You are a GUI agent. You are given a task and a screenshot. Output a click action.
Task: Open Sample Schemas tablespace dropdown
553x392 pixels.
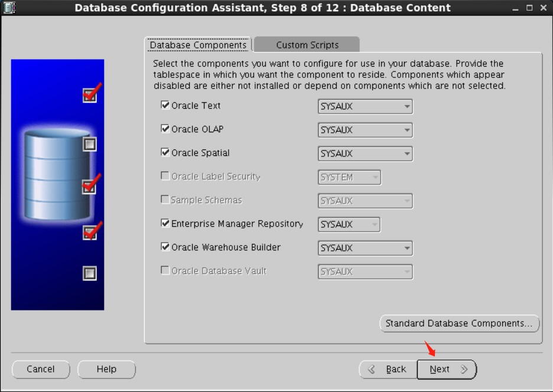[365, 201]
